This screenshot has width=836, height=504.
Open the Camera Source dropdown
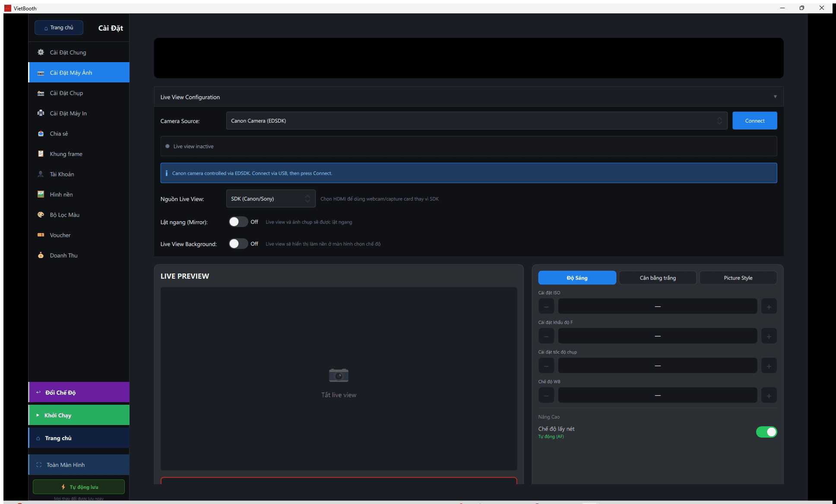click(x=477, y=121)
